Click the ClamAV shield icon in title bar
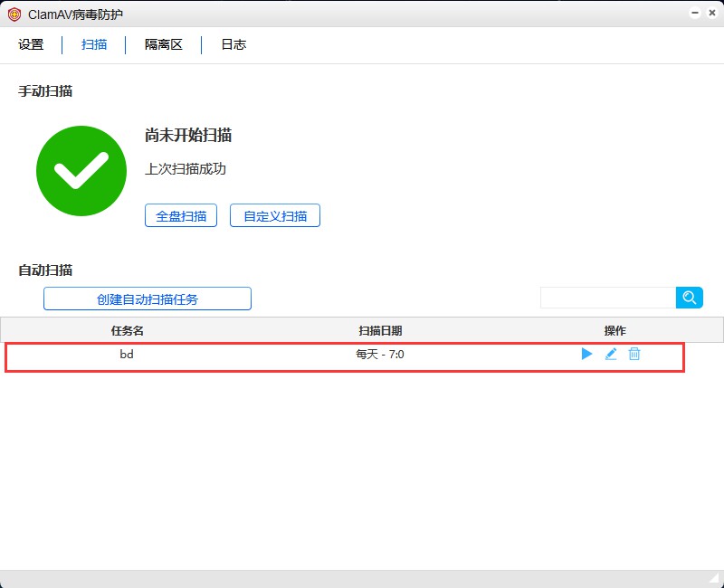This screenshot has height=588, width=724. pyautogui.click(x=14, y=14)
